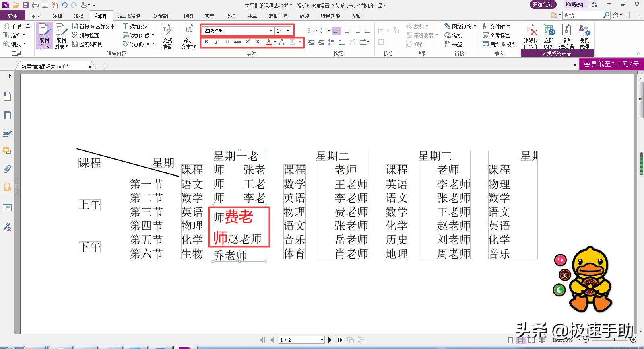Open the page number dropdown 1 / 2

click(x=322, y=340)
